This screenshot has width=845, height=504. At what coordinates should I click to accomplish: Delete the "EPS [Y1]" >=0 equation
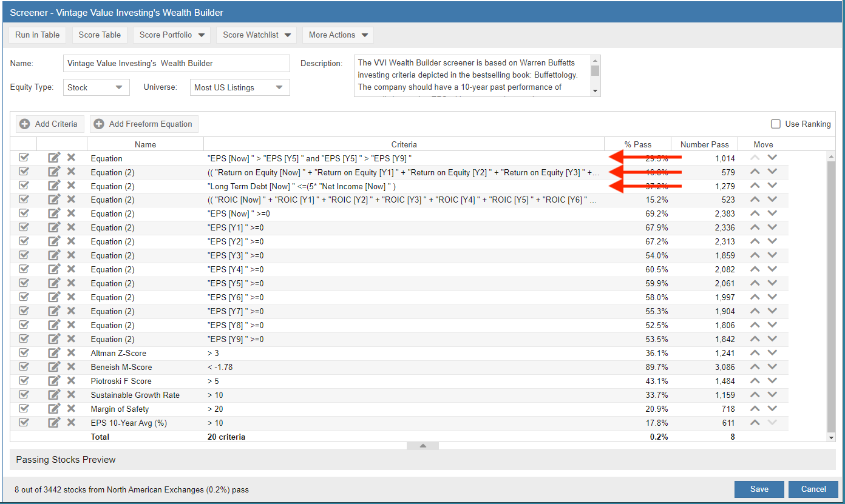pos(71,227)
